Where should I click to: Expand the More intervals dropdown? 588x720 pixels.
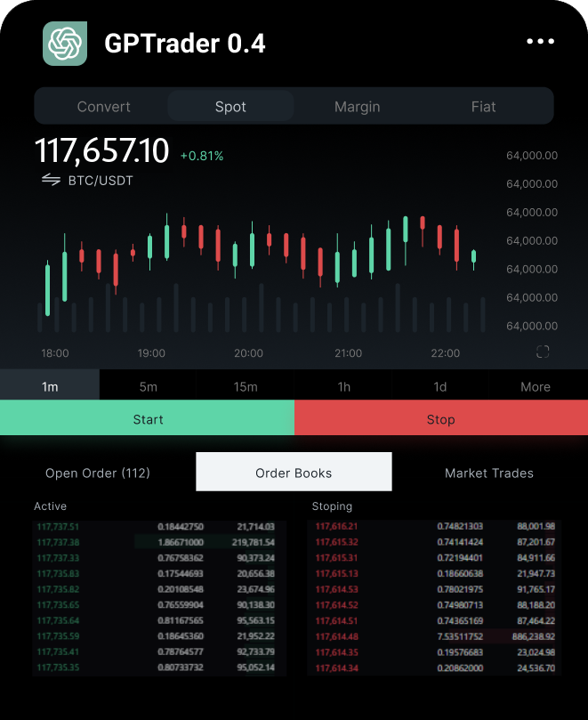pos(536,386)
